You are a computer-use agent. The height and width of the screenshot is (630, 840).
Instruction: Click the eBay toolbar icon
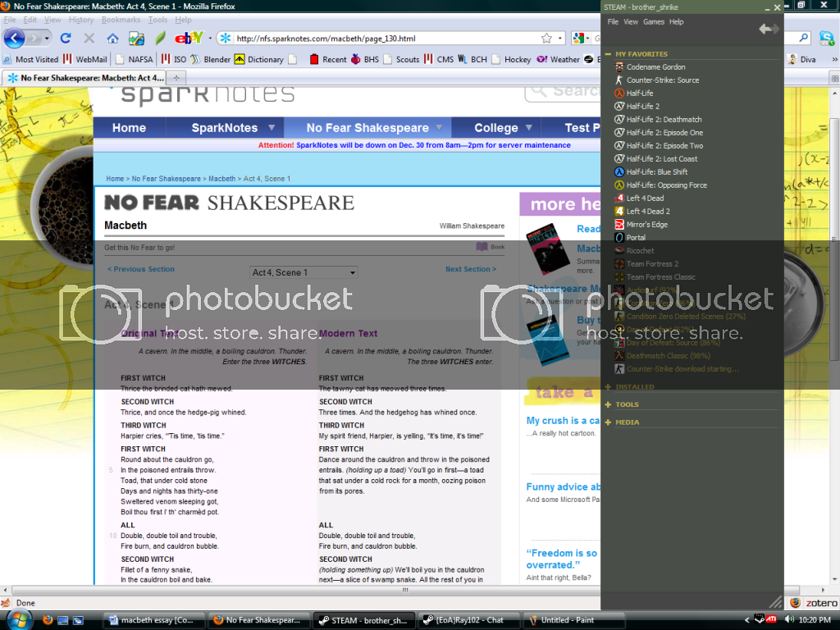[189, 38]
